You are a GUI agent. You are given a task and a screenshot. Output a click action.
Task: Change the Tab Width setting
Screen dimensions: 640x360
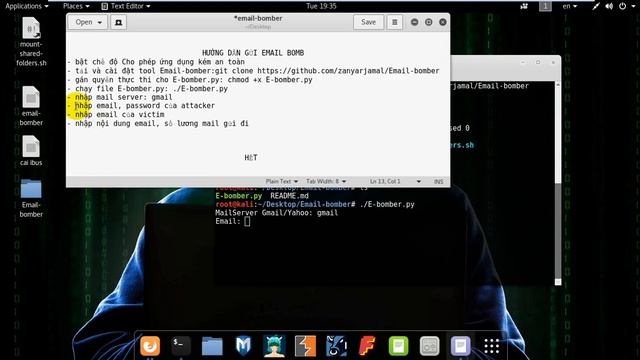326,181
